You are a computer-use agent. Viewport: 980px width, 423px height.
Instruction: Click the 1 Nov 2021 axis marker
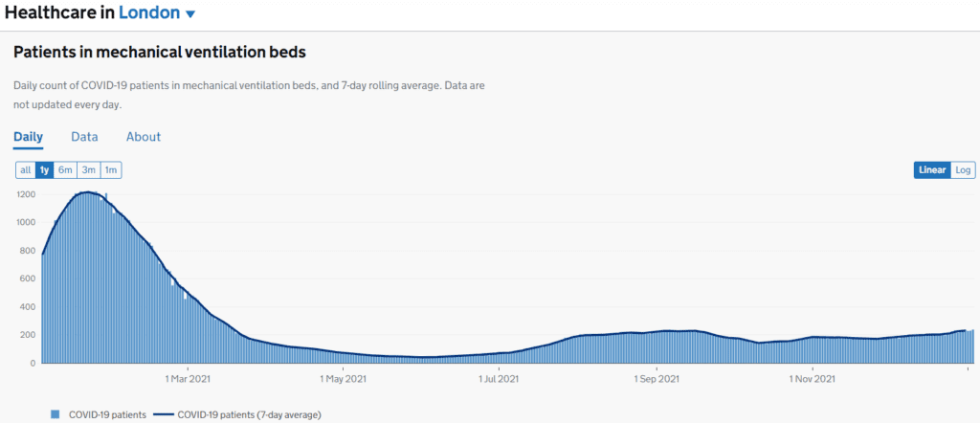(x=813, y=379)
